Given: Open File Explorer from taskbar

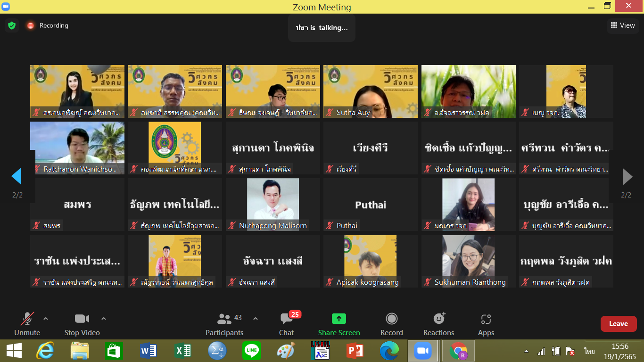Looking at the screenshot, I should (80, 351).
